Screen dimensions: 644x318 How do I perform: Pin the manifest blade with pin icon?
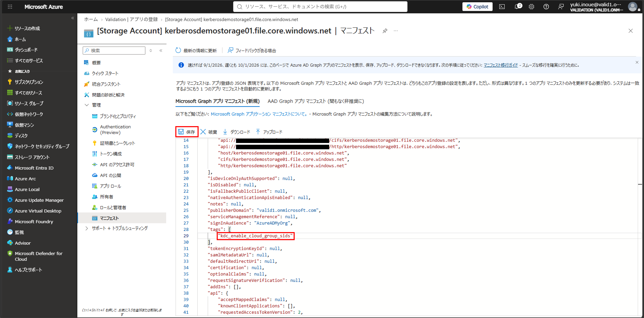(385, 31)
